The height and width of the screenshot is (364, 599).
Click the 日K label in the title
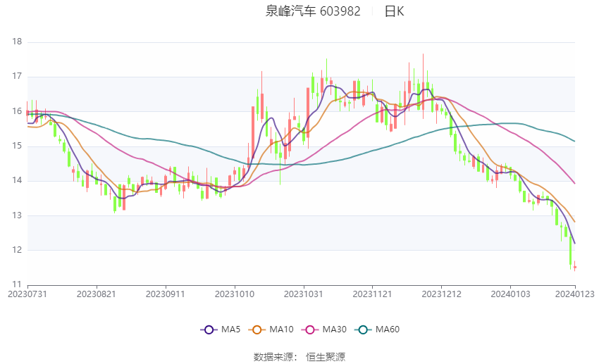[394, 11]
